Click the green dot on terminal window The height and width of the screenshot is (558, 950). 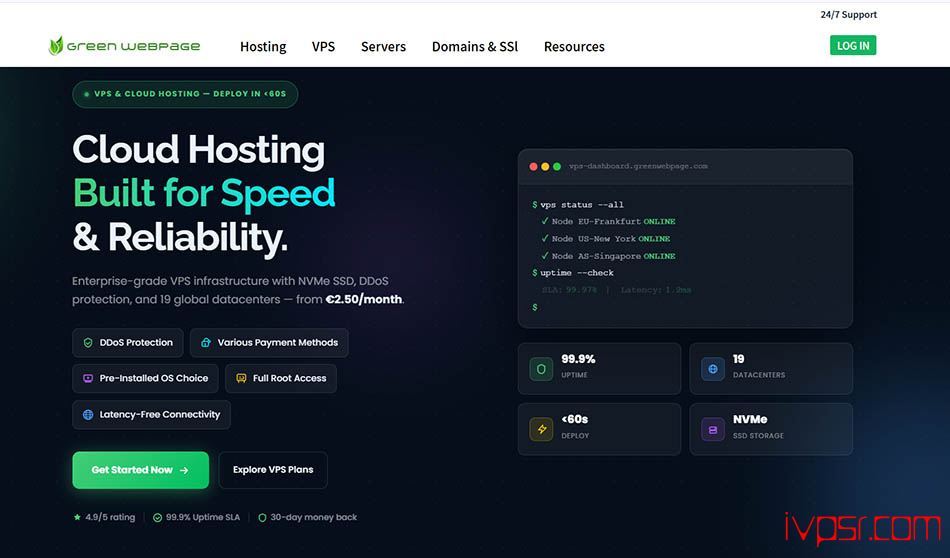pos(557,166)
